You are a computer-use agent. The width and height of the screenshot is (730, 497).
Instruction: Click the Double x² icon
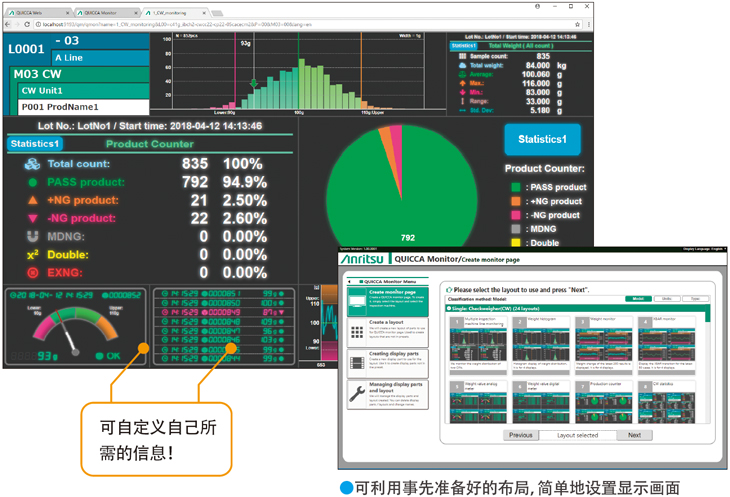pos(33,255)
